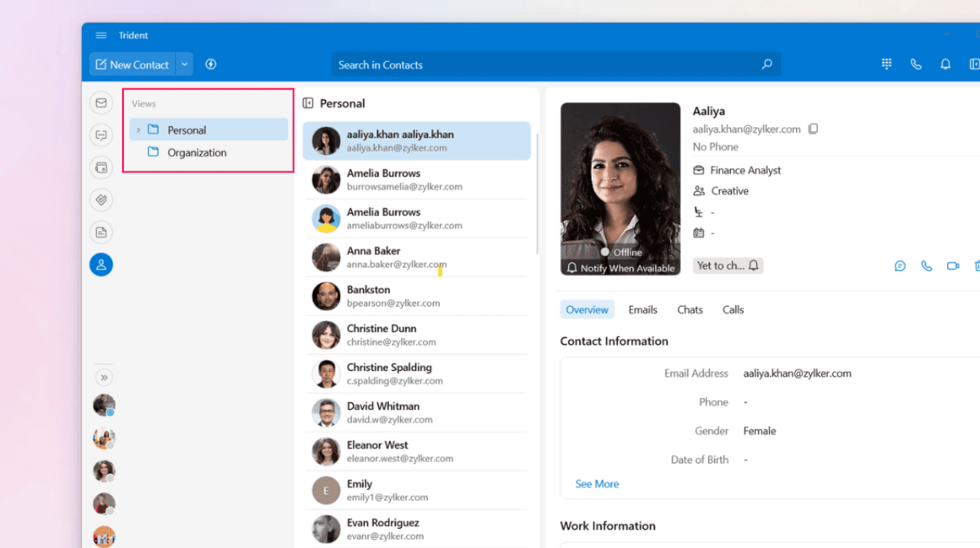
Task: Open the Mail module in sidebar
Action: [101, 103]
